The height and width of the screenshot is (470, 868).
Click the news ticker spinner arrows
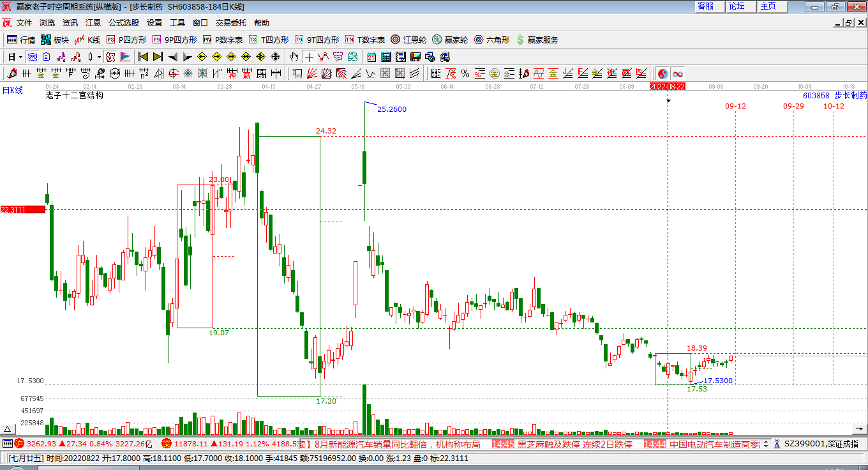tap(767, 444)
